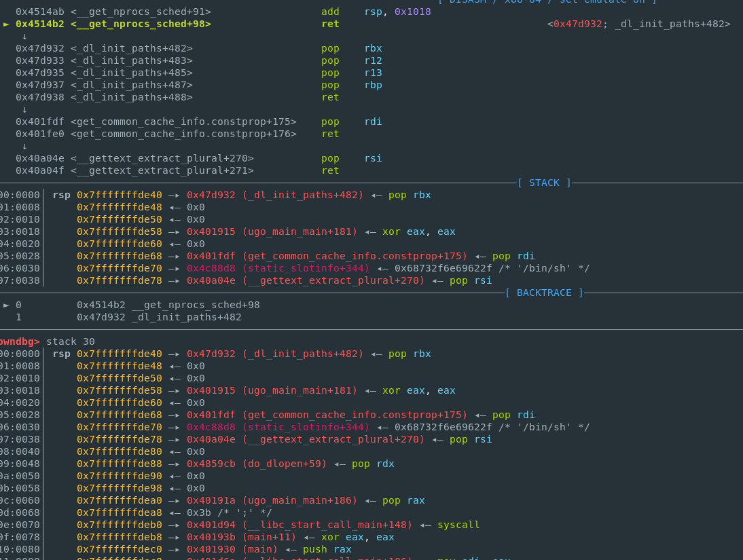Click the current-instruction arrow beside 0x4514b2 in disassembly
Viewport: 743px width, 560px height.
pos(7,24)
